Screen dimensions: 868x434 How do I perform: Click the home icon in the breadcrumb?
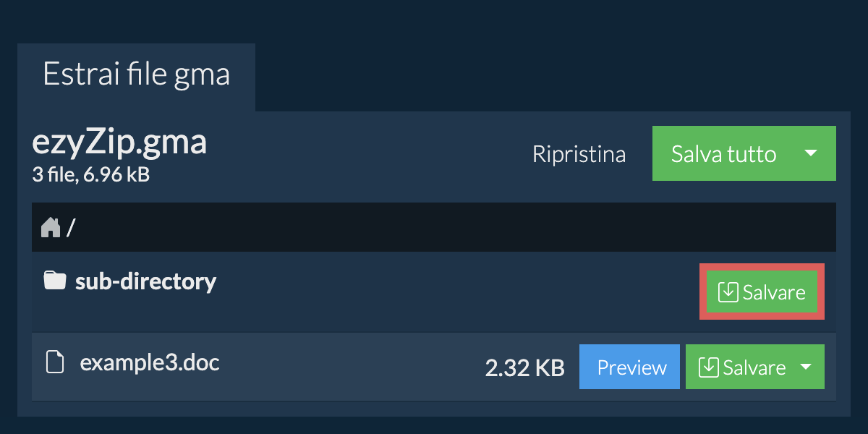click(51, 228)
